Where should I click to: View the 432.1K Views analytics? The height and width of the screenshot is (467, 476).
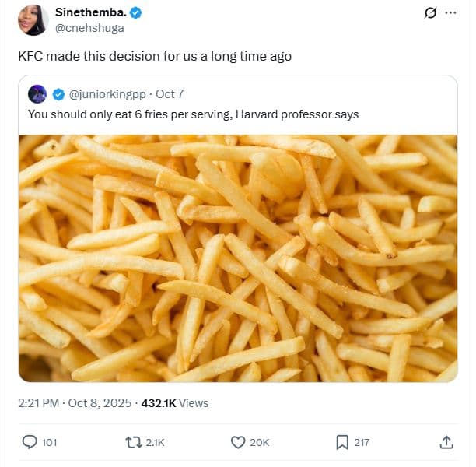tap(174, 403)
